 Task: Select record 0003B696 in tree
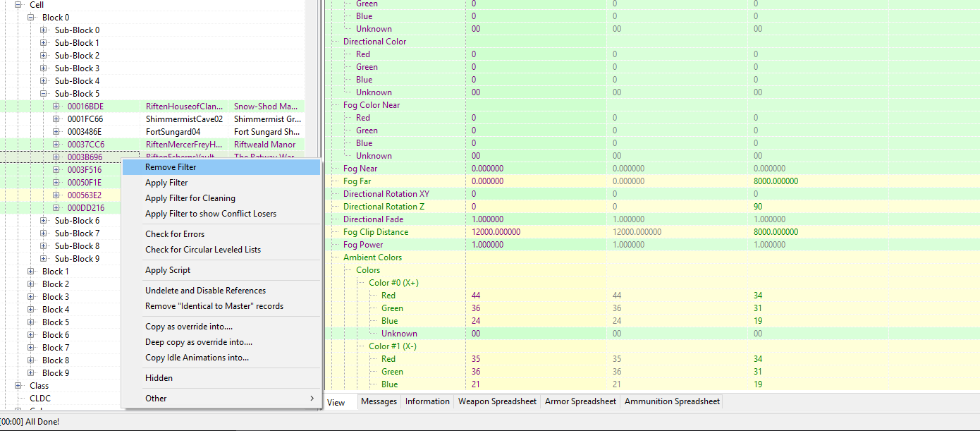[85, 157]
